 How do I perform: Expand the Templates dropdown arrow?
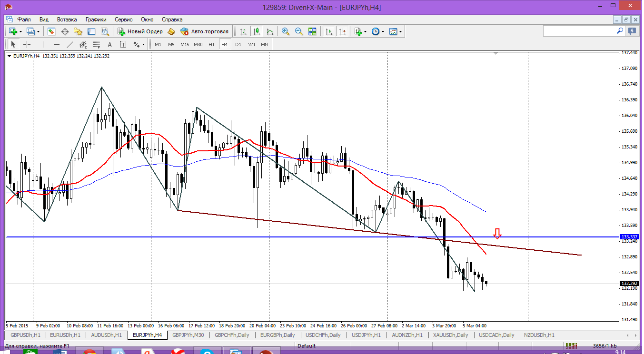tap(401, 31)
